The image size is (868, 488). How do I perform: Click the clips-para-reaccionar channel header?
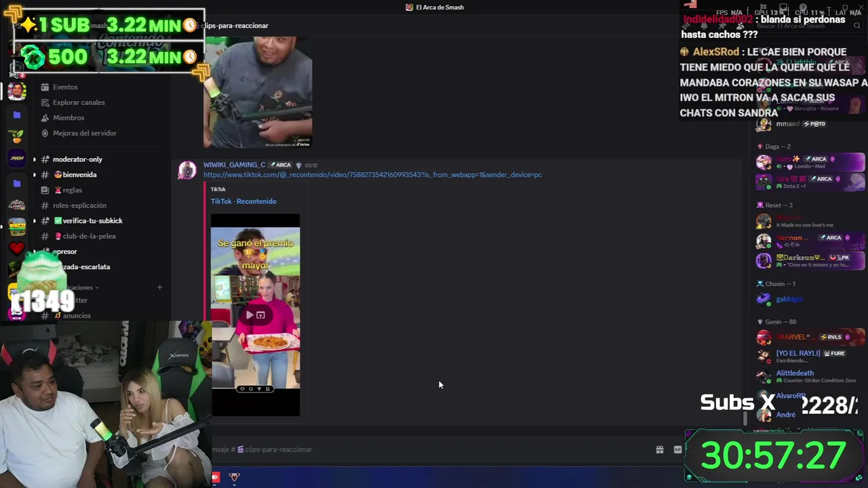[235, 26]
